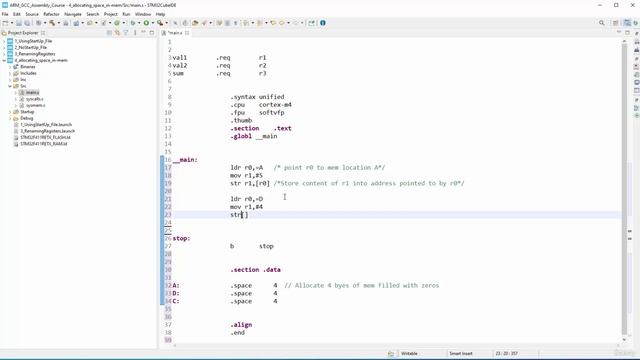This screenshot has height=360, width=640.
Task: Expand the Startup folder
Action: point(10,112)
